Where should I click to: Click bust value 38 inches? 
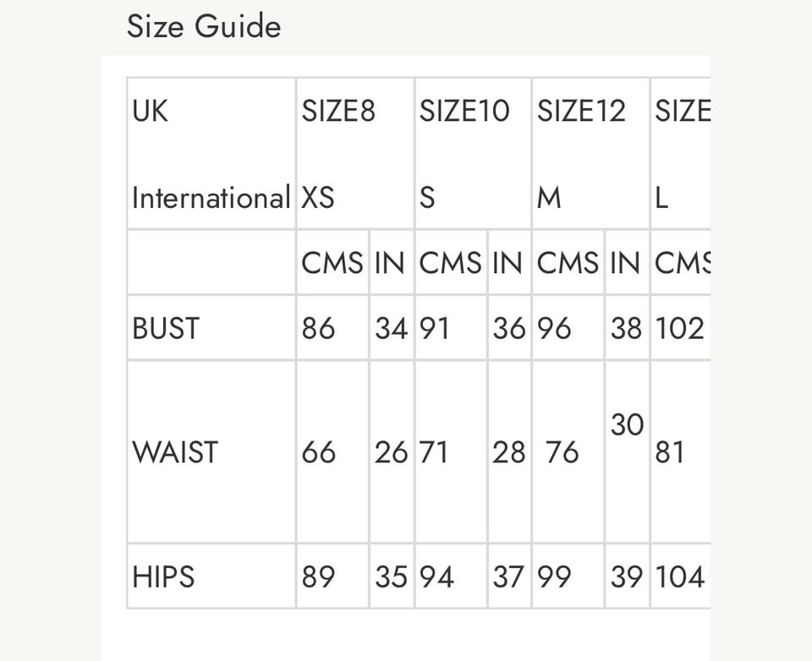[627, 328]
